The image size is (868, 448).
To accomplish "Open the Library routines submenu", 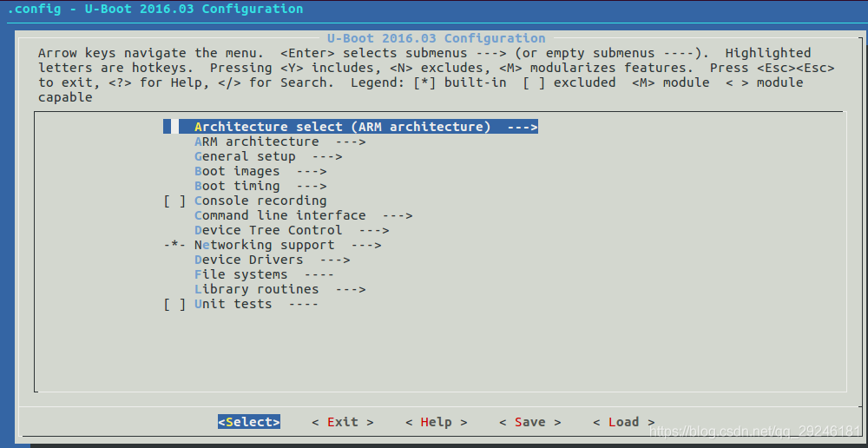I will coord(280,289).
